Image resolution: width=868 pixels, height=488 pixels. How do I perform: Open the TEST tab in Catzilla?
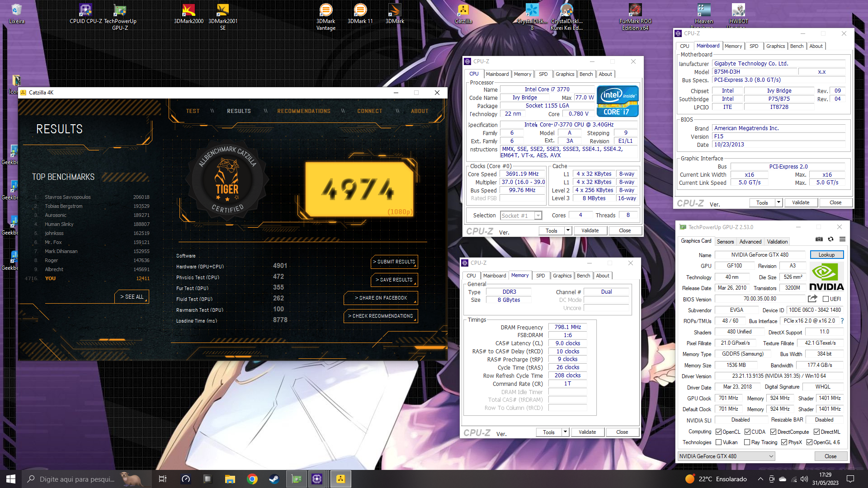pos(193,111)
